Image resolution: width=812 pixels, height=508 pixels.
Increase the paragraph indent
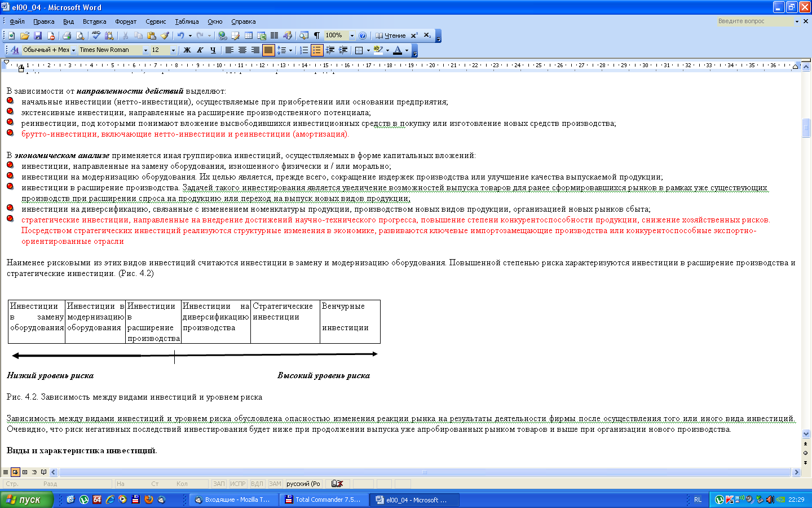(343, 50)
